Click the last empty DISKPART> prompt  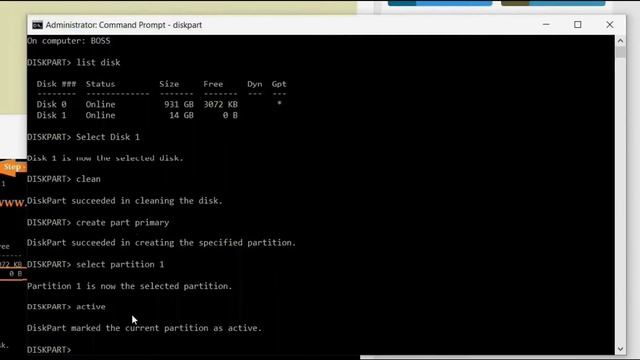pos(49,350)
